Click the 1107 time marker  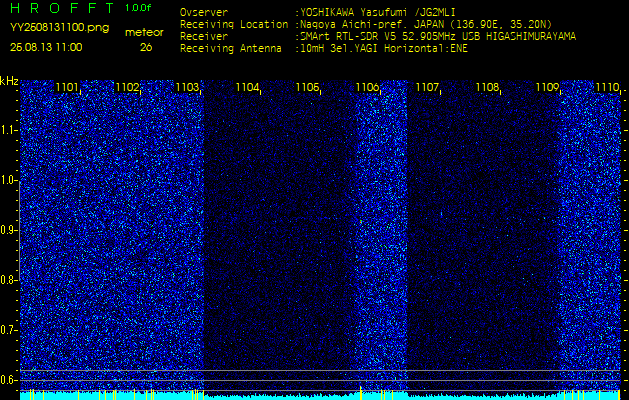427,87
